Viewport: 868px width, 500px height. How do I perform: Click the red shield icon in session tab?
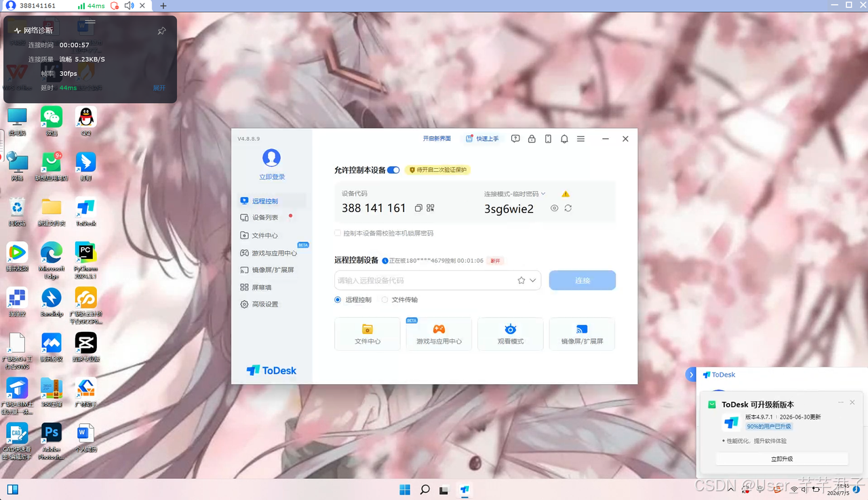(115, 5)
